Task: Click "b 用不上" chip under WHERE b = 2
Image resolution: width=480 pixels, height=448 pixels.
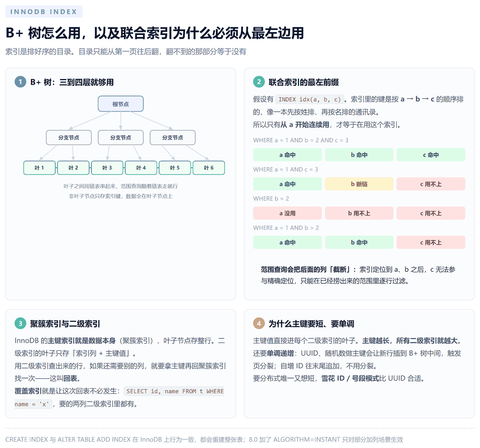Action: (359, 213)
